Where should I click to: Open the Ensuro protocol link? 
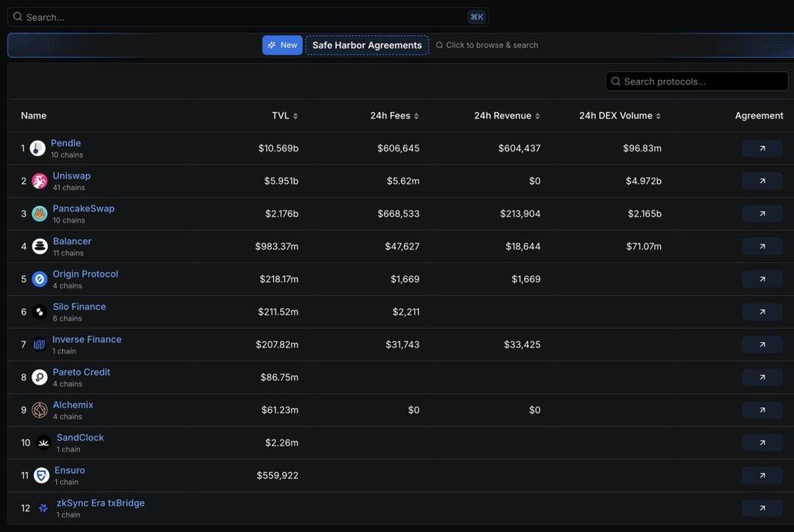coord(69,470)
